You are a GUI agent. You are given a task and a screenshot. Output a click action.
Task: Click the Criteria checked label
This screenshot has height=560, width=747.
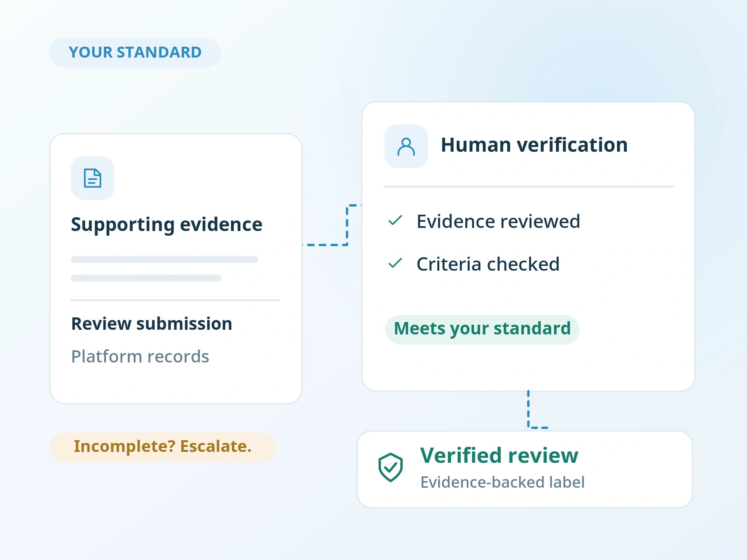pos(488,264)
